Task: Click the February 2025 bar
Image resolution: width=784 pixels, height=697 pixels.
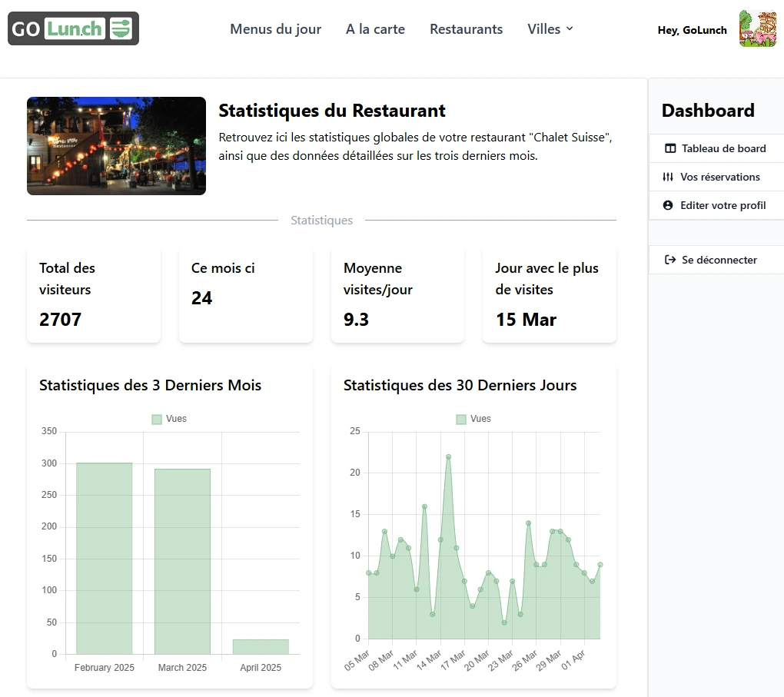Action: [104, 559]
